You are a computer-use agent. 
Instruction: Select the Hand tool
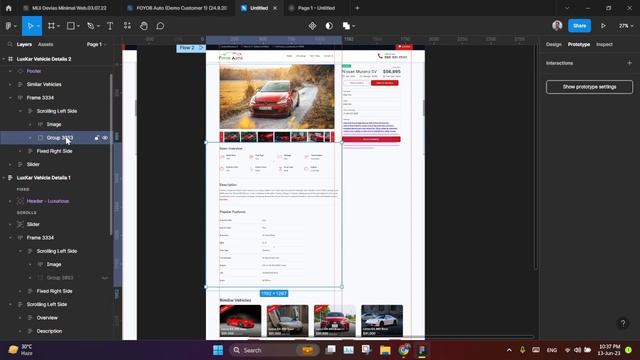click(144, 26)
